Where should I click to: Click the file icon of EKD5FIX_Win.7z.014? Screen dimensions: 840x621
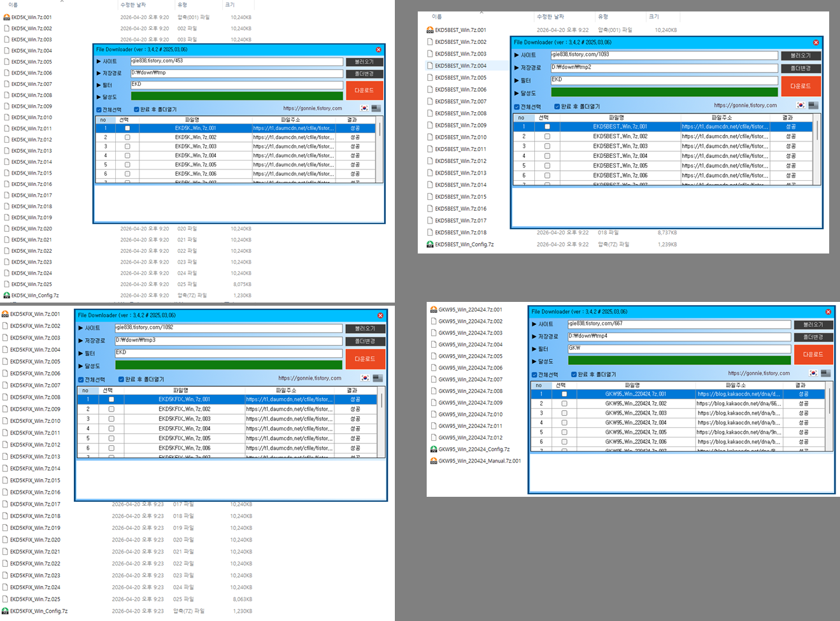pyautogui.click(x=5, y=469)
